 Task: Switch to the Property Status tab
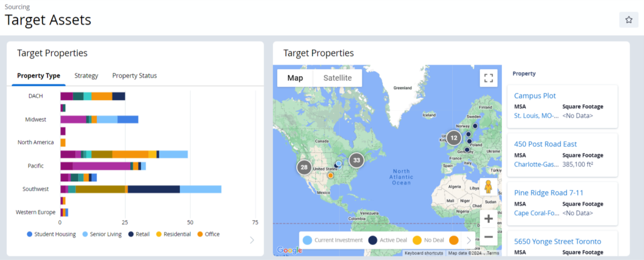point(135,76)
